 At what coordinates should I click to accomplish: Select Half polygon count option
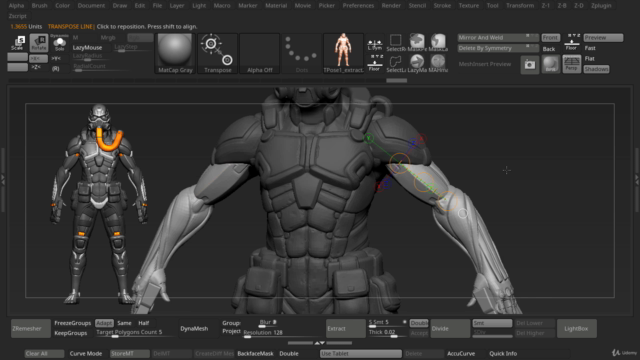[144, 323]
